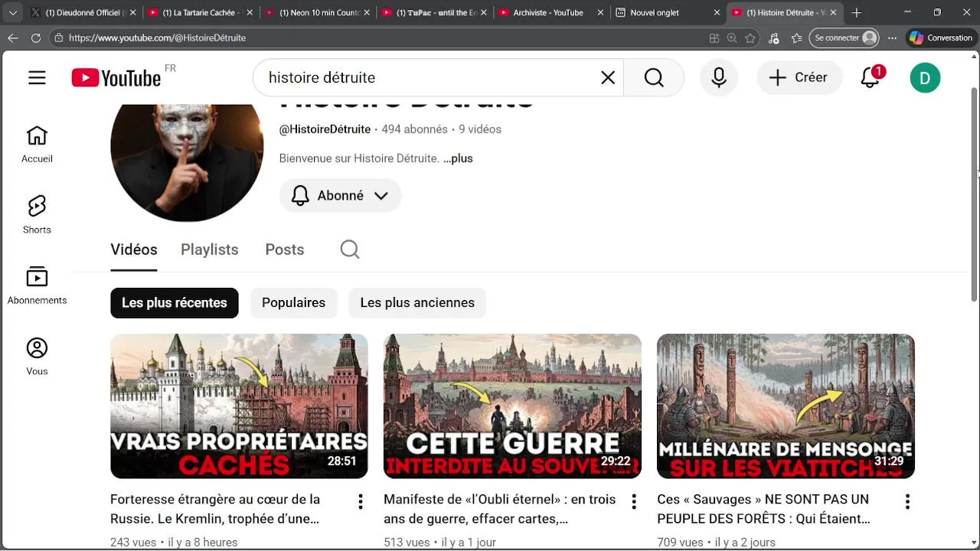The image size is (980, 551).
Task: Click the 494 abonnés text
Action: point(414,129)
